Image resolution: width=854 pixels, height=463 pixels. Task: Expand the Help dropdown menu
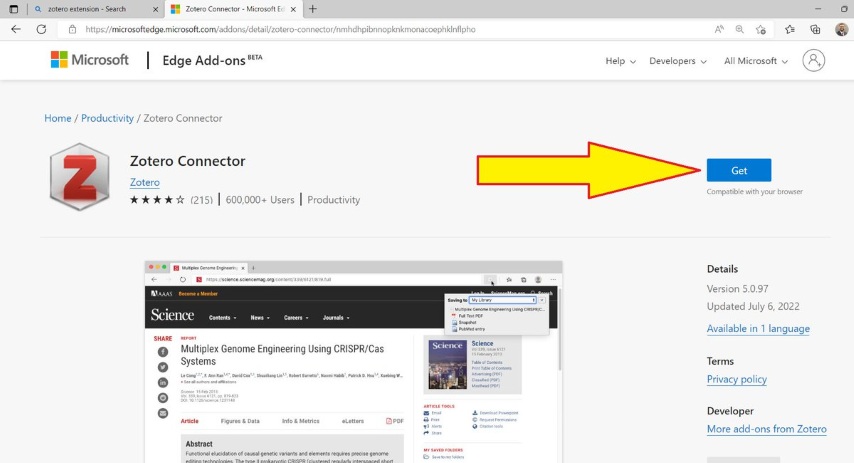[620, 61]
